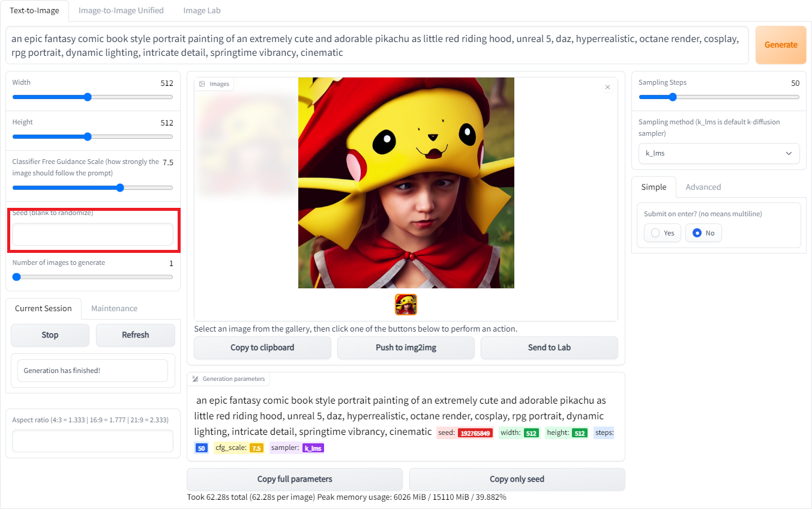The image size is (812, 510).
Task: Open the Advanced settings tab
Action: [x=703, y=187]
